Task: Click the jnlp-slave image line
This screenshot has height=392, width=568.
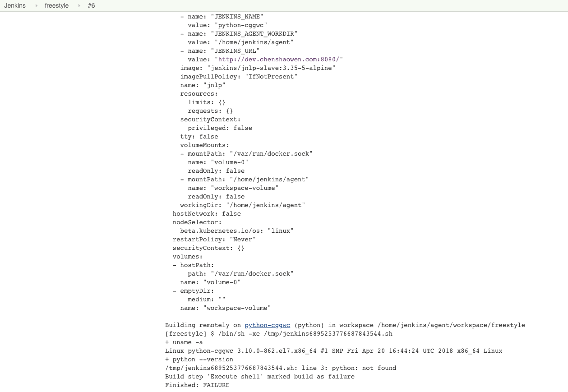Action: coord(258,68)
